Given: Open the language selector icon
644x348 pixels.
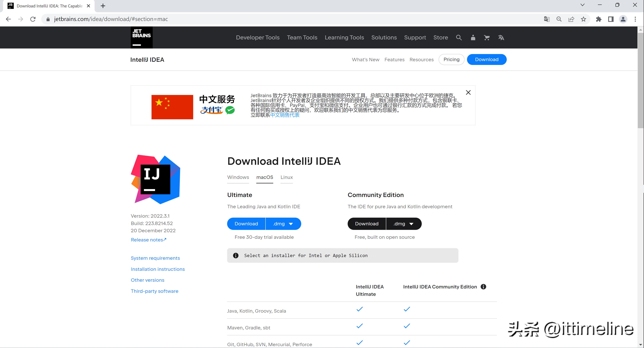Looking at the screenshot, I should point(501,38).
